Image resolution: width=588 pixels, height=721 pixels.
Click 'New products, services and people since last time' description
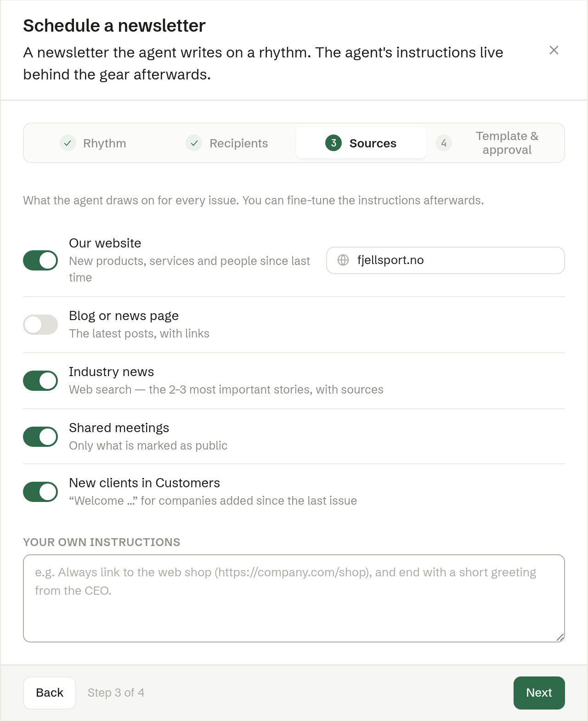click(x=190, y=269)
